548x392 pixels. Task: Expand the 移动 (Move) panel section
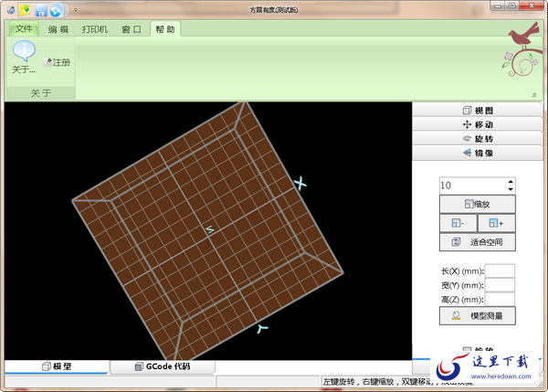(x=478, y=124)
